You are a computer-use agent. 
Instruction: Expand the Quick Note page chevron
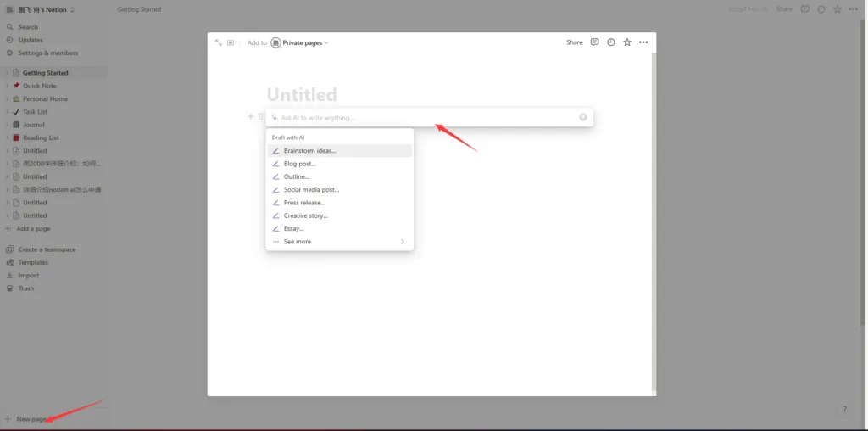[7, 86]
